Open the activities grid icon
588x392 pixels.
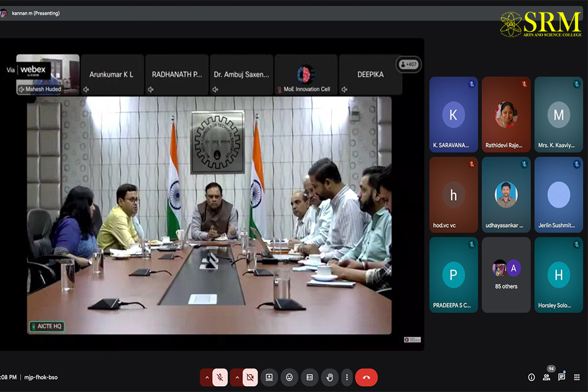coord(577,377)
